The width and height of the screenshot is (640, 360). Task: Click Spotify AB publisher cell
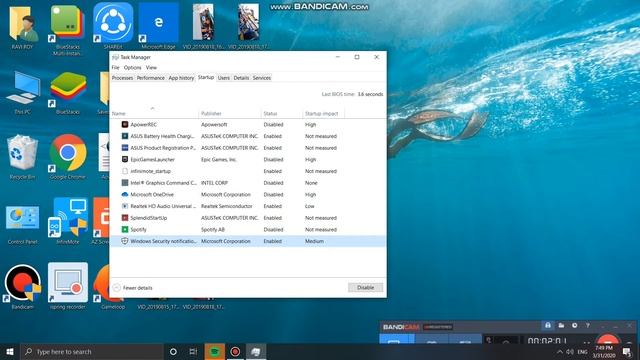tap(213, 229)
